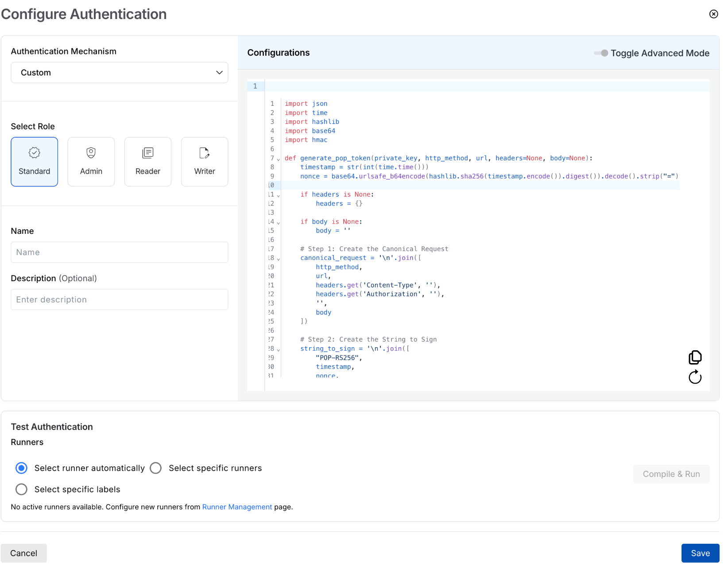This screenshot has width=728, height=573.
Task: Focus the Name input field
Action: point(120,252)
